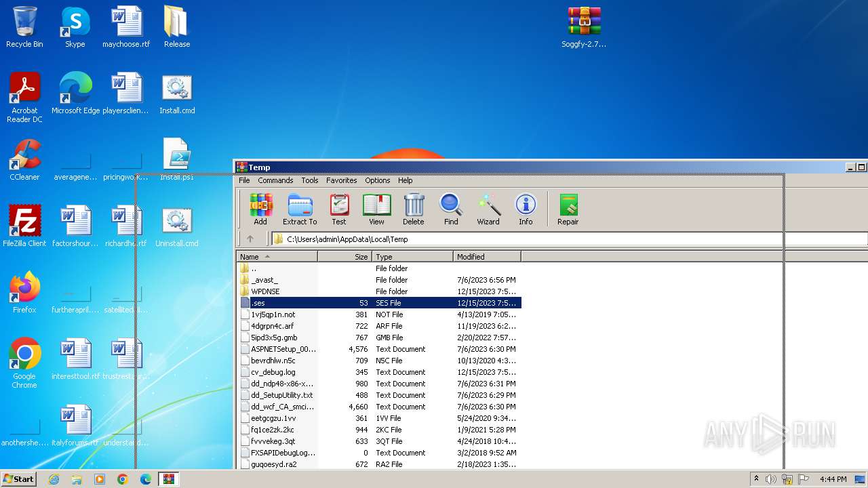Select the dd_ndp48-x86 text document

[x=378, y=384]
